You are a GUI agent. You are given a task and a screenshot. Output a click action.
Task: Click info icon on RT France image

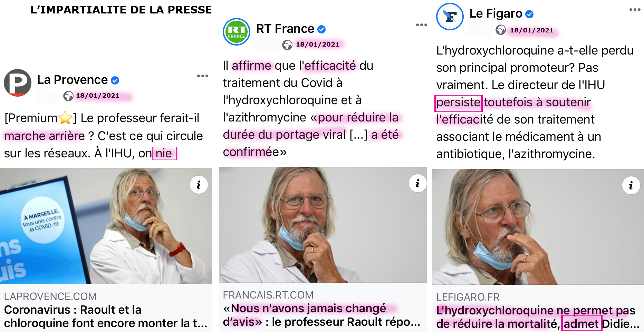click(x=417, y=183)
